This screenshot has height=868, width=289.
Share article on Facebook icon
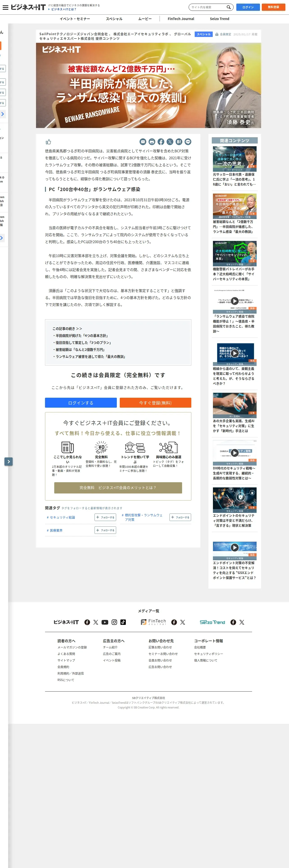pos(161,142)
